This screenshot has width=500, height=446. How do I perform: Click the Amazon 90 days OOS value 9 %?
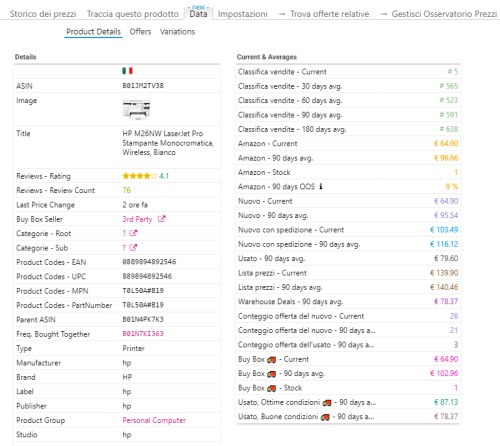[452, 187]
